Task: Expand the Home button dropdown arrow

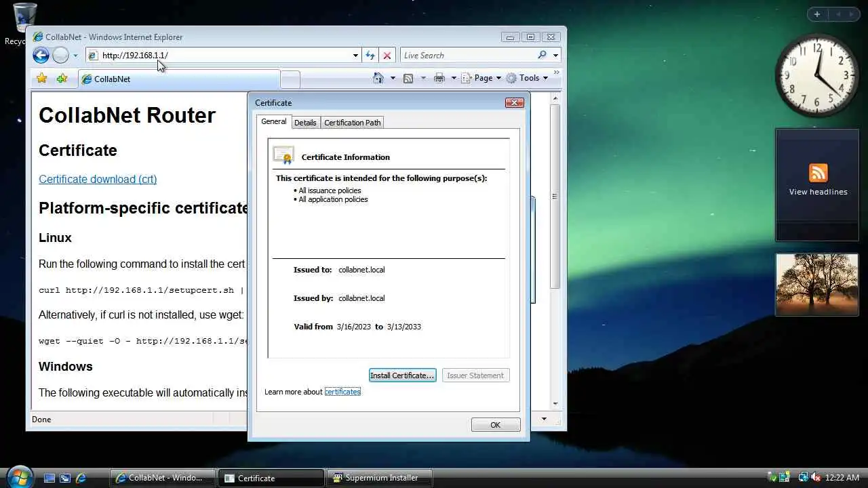Action: pos(393,78)
